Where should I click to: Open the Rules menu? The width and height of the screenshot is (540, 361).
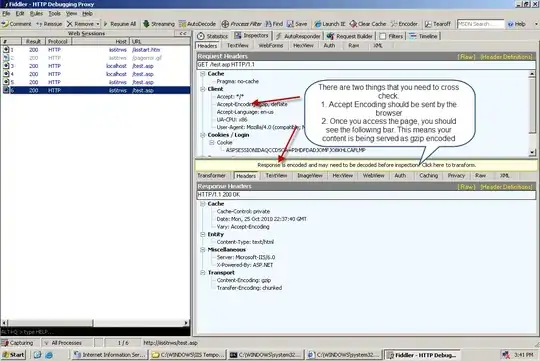point(36,13)
